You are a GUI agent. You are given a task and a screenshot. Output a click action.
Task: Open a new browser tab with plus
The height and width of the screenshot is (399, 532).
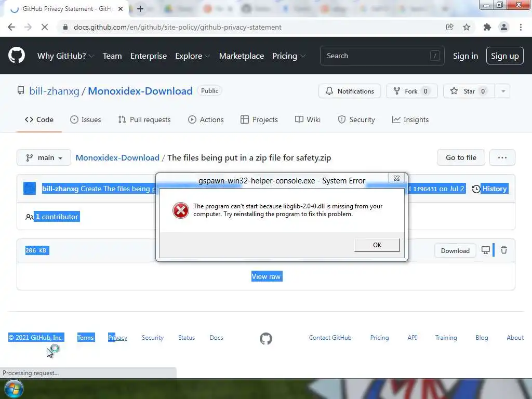(x=140, y=9)
